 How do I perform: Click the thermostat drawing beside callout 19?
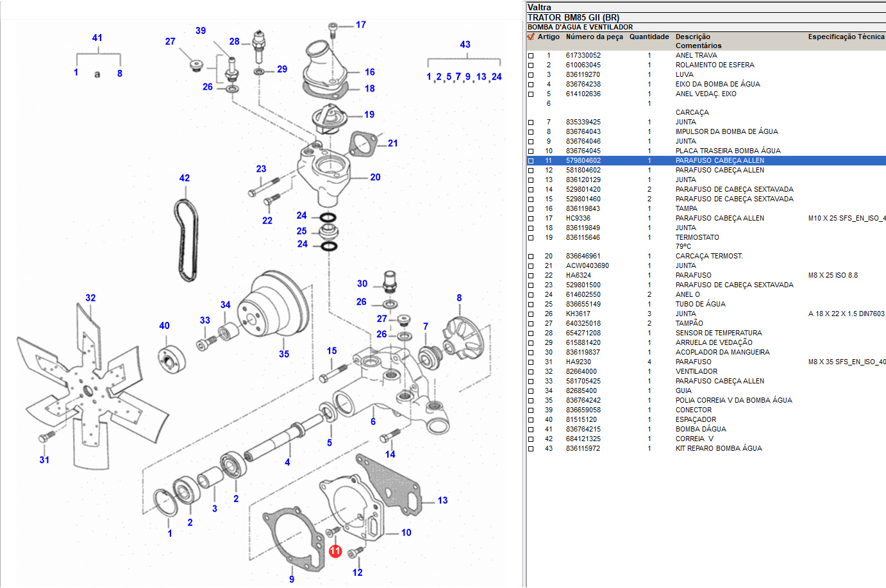[329, 119]
